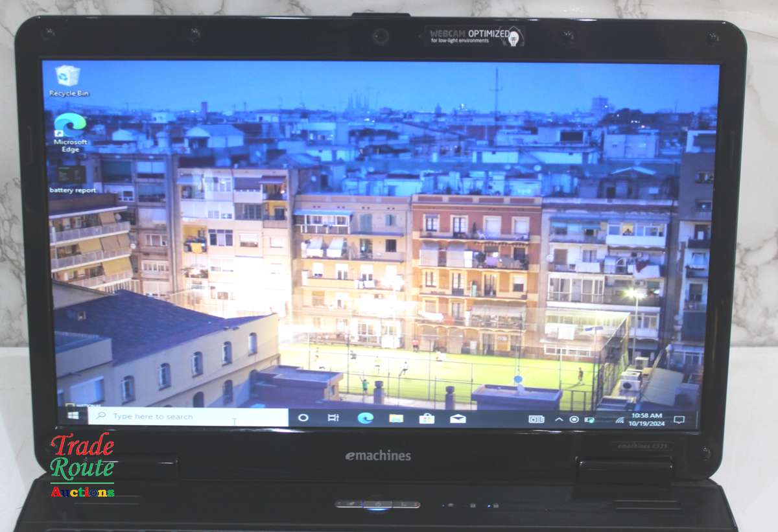Screen dimensions: 778x532
Task: Open File Explorer from the taskbar
Action: [x=396, y=419]
